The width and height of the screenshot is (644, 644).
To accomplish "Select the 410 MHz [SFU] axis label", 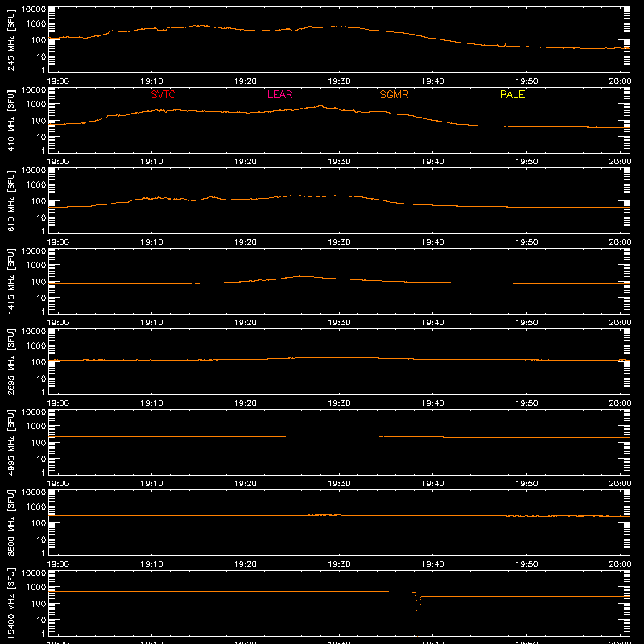I will click(x=11, y=120).
